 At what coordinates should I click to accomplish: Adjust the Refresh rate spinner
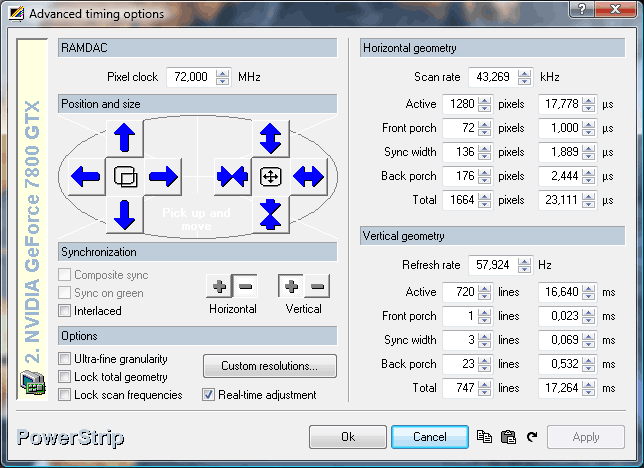click(524, 265)
